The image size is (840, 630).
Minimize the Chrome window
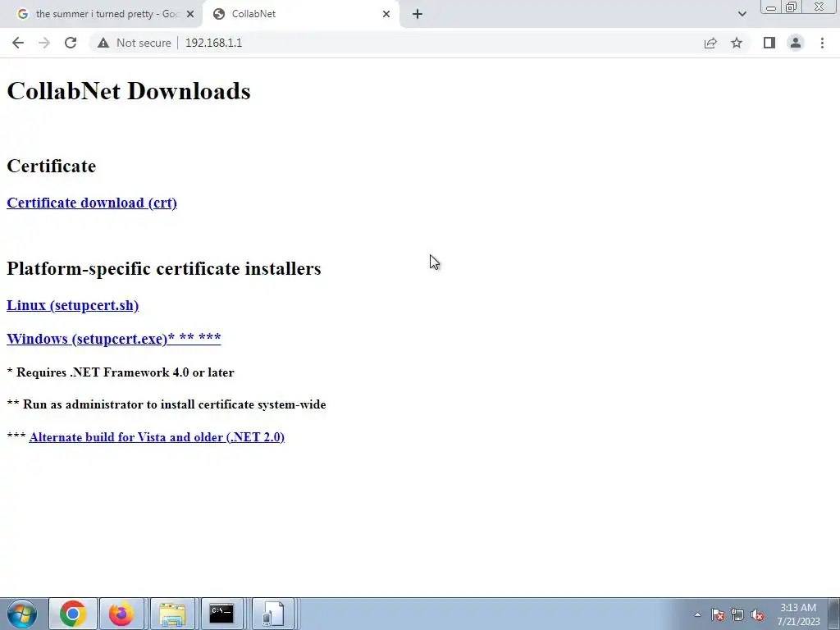coord(771,7)
